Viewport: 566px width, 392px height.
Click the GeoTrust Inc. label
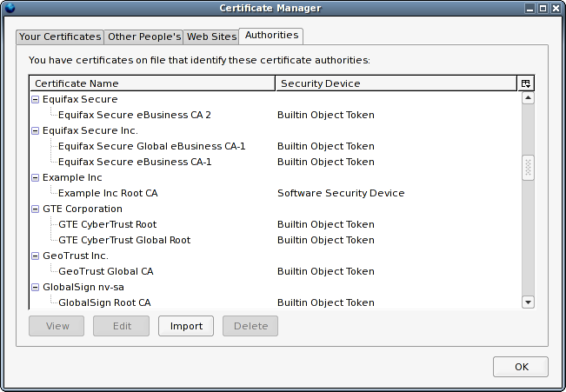point(76,256)
